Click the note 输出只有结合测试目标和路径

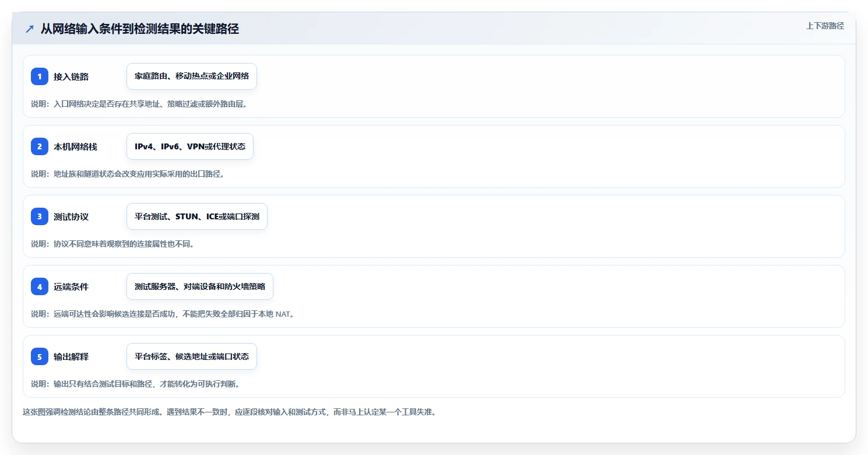point(135,384)
